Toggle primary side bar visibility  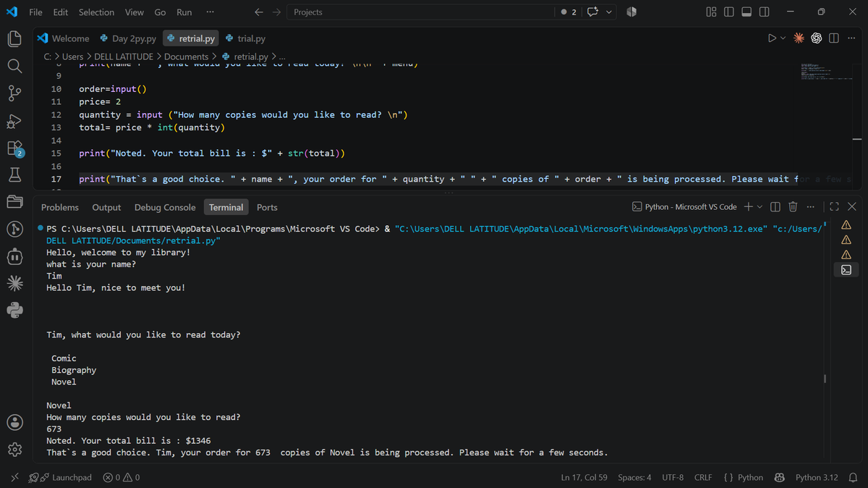(729, 12)
